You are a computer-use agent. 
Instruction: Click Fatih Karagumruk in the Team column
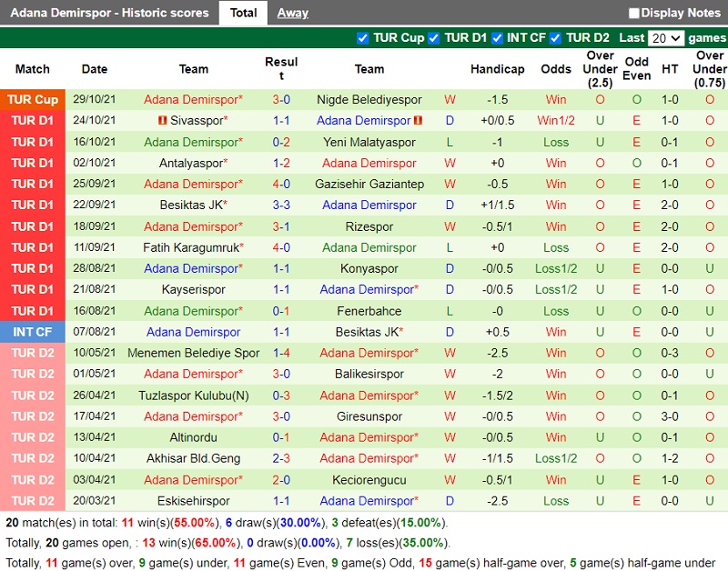190,247
